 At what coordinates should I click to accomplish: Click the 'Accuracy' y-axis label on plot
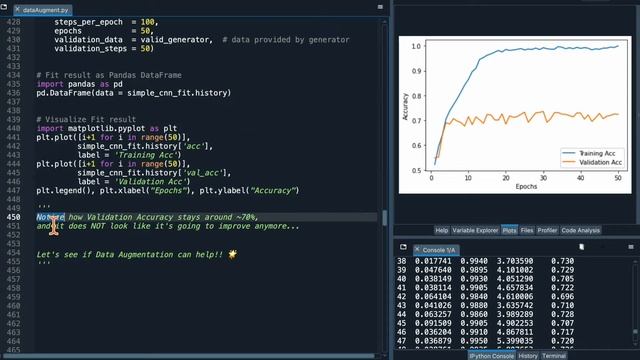pyautogui.click(x=405, y=107)
